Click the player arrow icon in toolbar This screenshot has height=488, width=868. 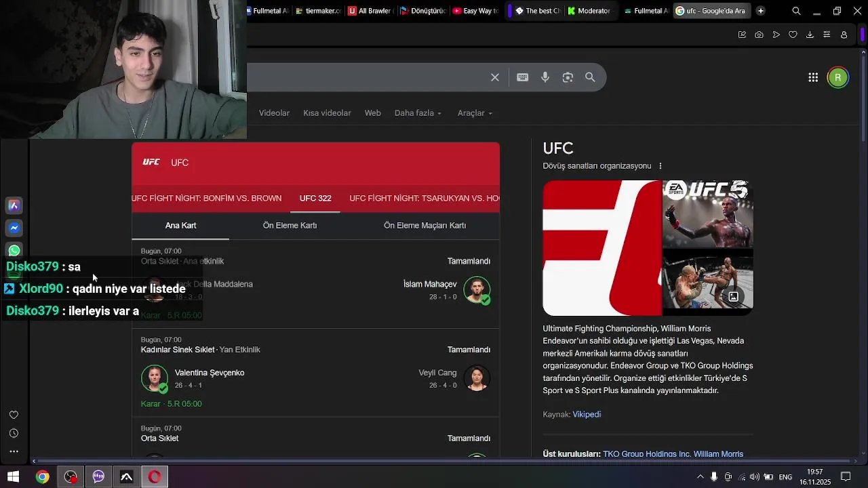click(776, 35)
